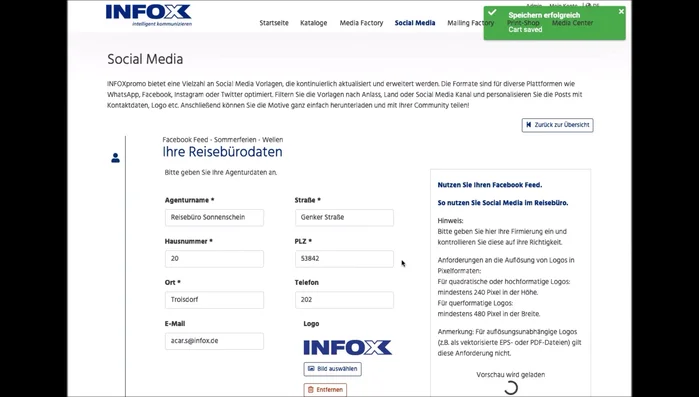Click the uploaded INFOX logo preview image
699x397 pixels.
click(348, 348)
